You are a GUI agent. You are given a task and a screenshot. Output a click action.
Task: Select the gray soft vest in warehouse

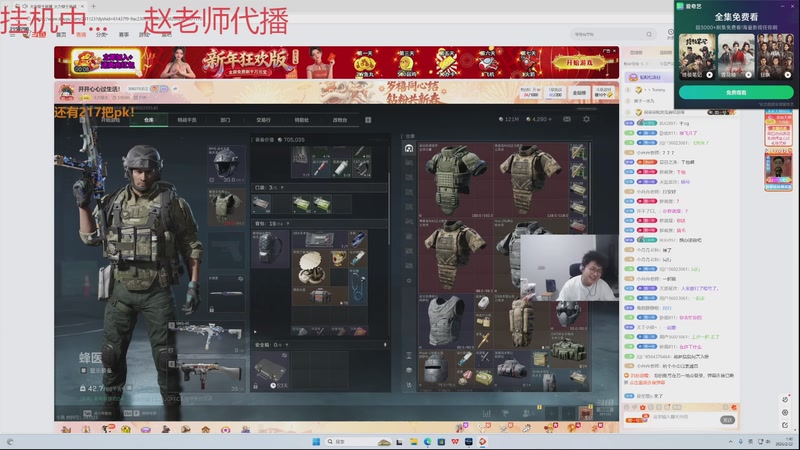pyautogui.click(x=446, y=321)
